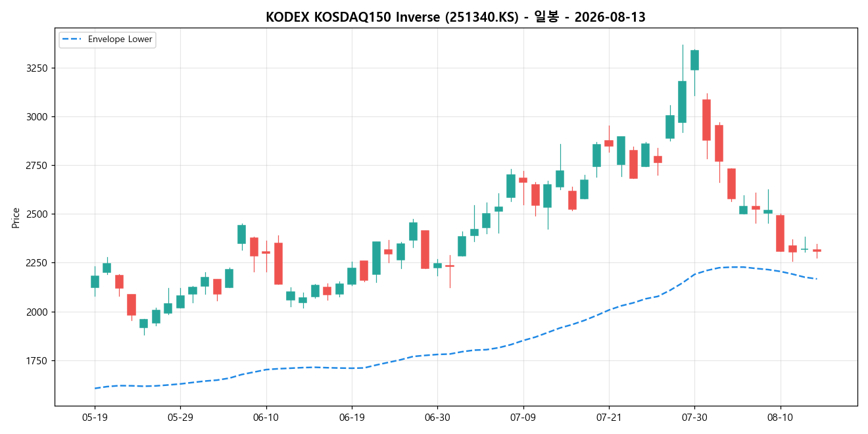The height and width of the screenshot is (434, 868).
Task: Click the 07-09 date tick label
Action: tap(523, 418)
